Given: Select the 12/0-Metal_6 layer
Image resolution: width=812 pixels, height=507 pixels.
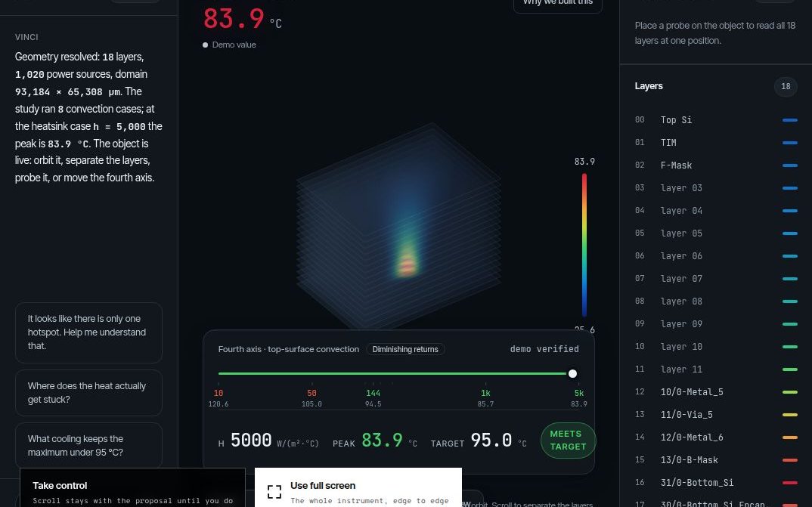Looking at the screenshot, I should pos(716,437).
